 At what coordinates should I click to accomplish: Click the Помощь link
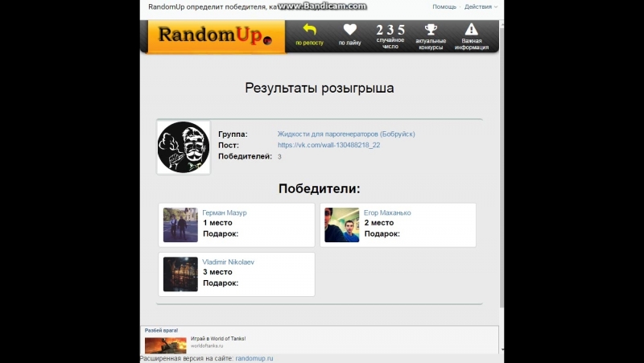[x=444, y=6]
